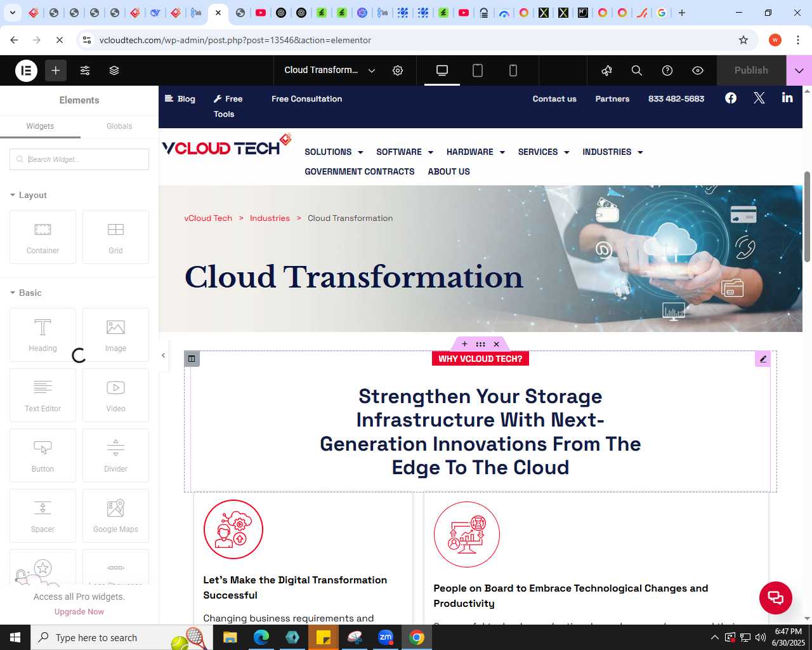Open Publish options dropdown arrow
The image size is (812, 650).
click(x=799, y=70)
